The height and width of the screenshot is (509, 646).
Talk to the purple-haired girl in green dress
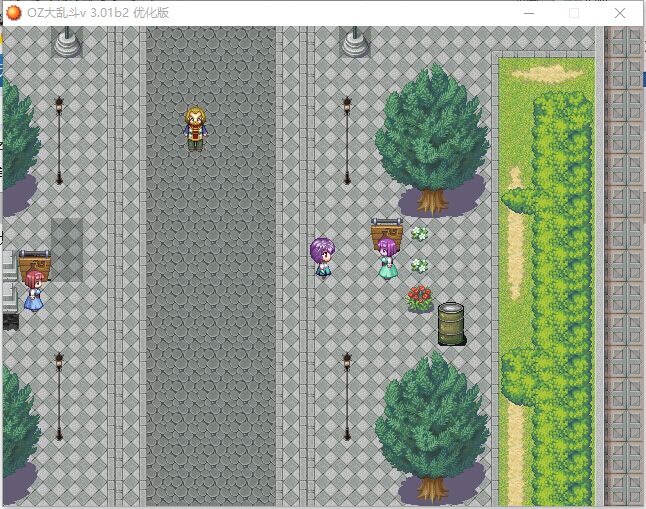pyautogui.click(x=388, y=259)
